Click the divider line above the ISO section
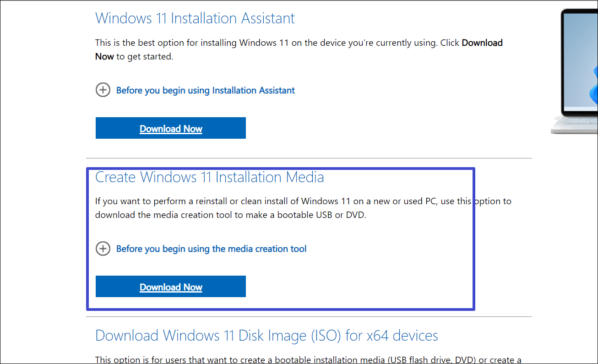Screen dimensions: 598x364 [309, 316]
